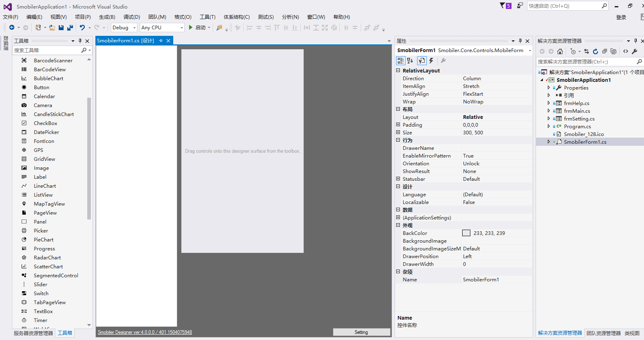The width and height of the screenshot is (644, 340).
Task: Open the 文件(F) menu
Action: pos(11,17)
